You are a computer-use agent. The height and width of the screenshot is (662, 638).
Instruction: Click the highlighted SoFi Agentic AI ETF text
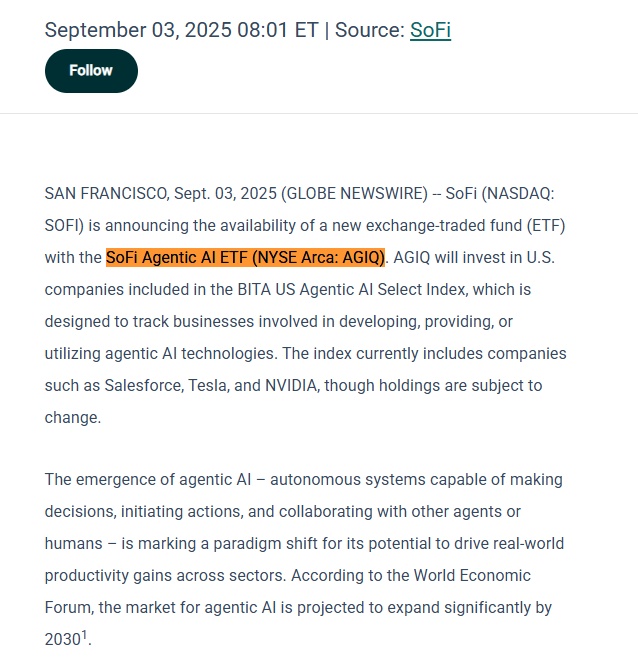pos(245,257)
